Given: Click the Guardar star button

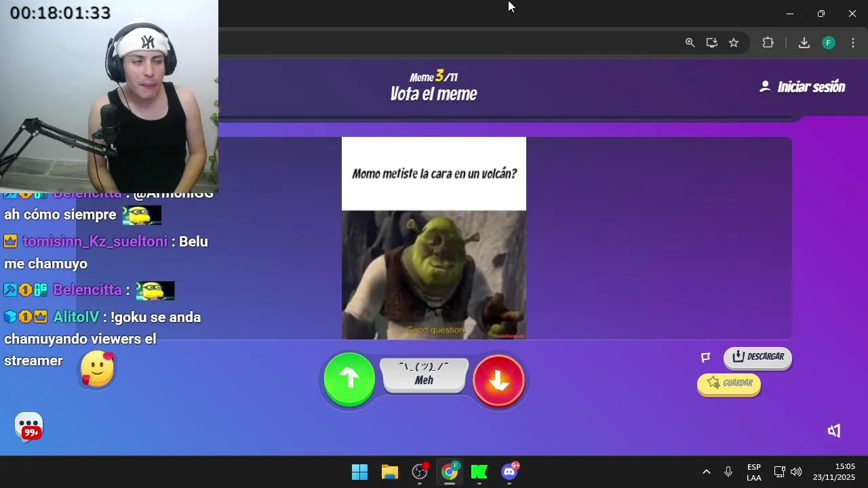Looking at the screenshot, I should (729, 384).
